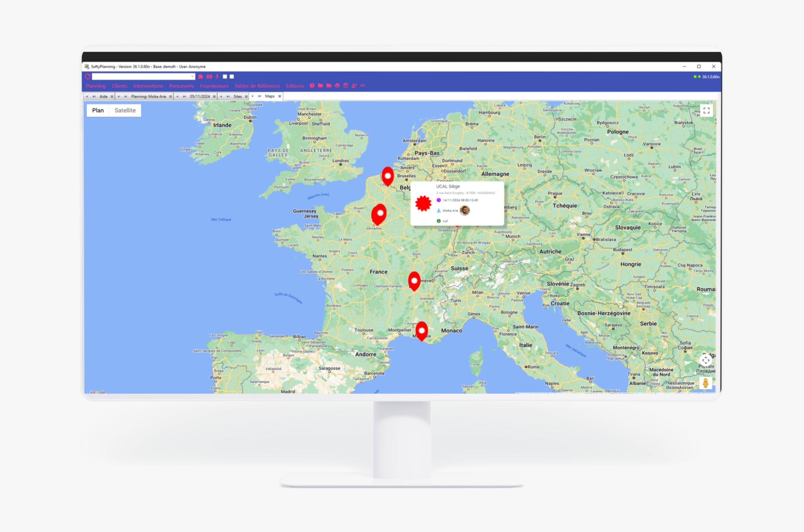Click the printer icon in menu bar
Screen dimensions: 804x532
(x=337, y=86)
